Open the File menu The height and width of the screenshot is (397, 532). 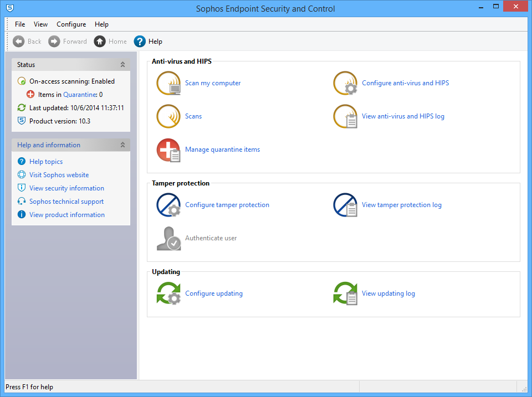(20, 24)
